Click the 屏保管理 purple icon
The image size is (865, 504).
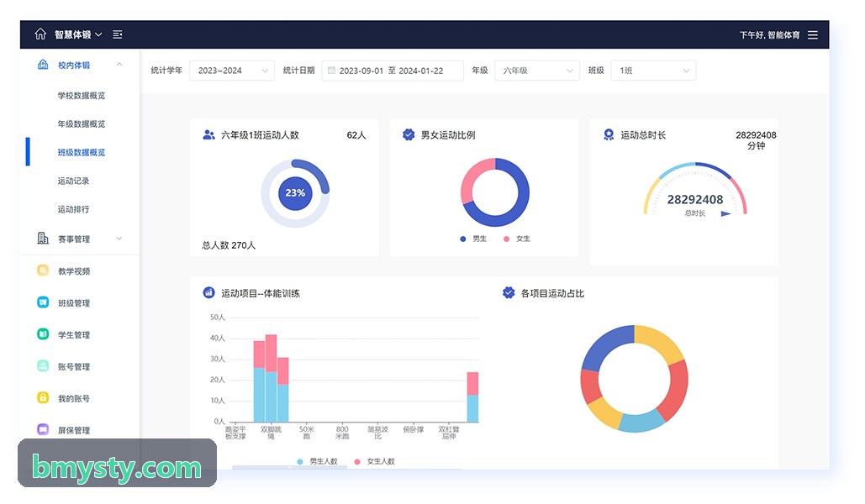(x=43, y=429)
